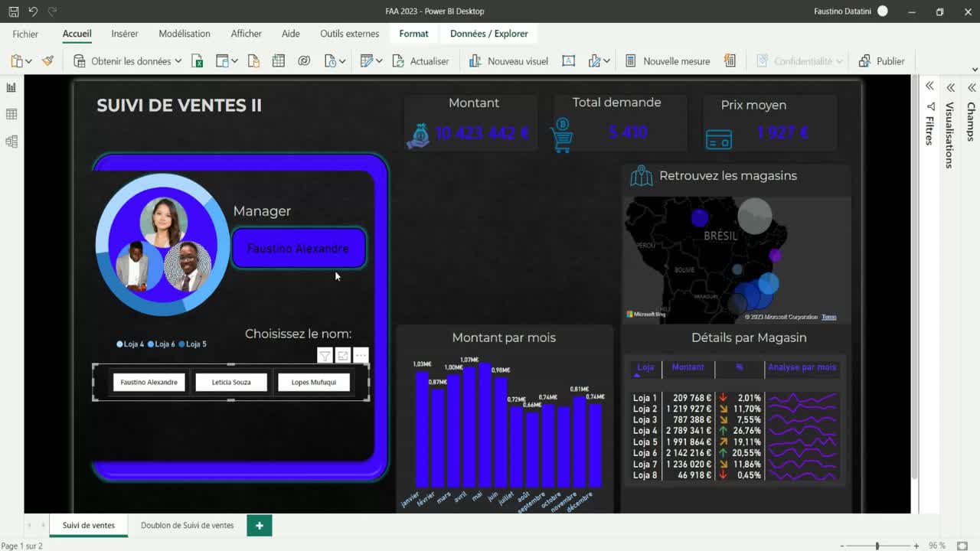Click the filter icon above the slicer
This screenshot has height=551, width=980.
[325, 356]
